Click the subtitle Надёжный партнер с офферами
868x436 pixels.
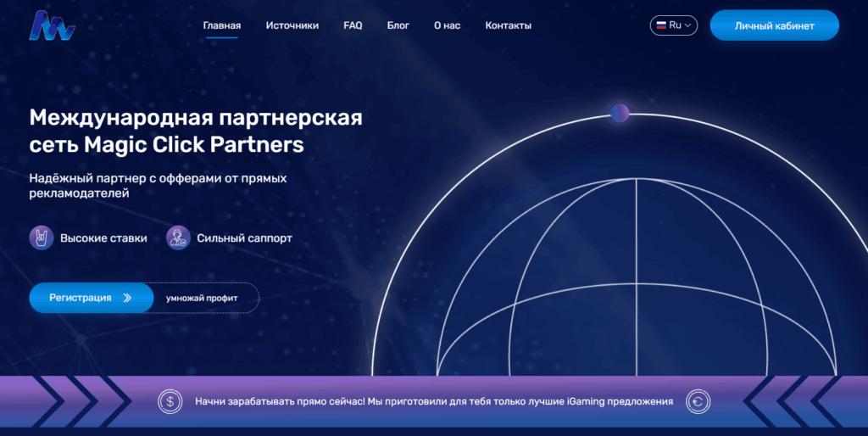point(158,186)
